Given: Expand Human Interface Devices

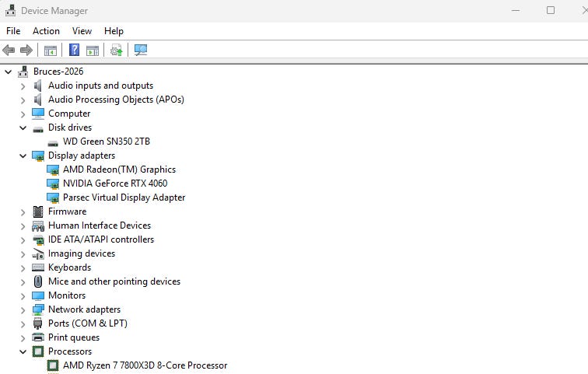Looking at the screenshot, I should [x=23, y=226].
